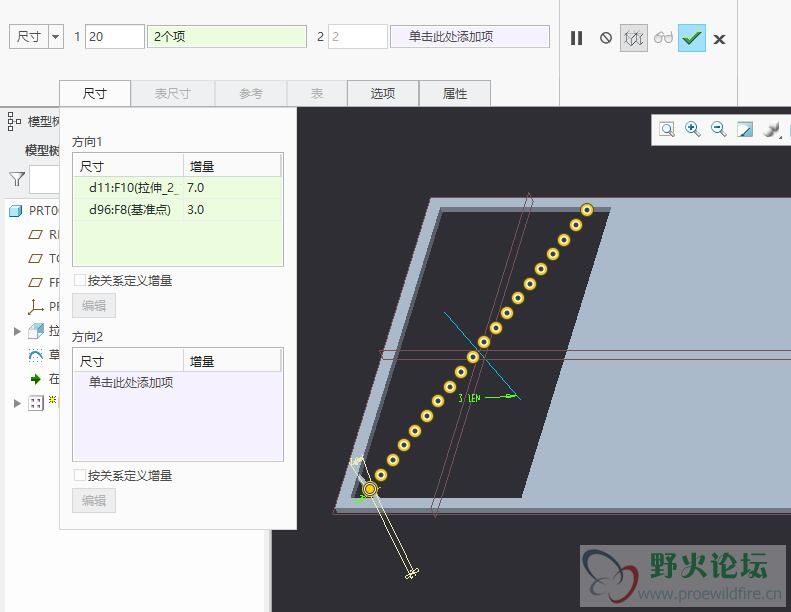This screenshot has width=791, height=612.
Task: Click the 2个项 direction 1 collector
Action: click(x=227, y=37)
